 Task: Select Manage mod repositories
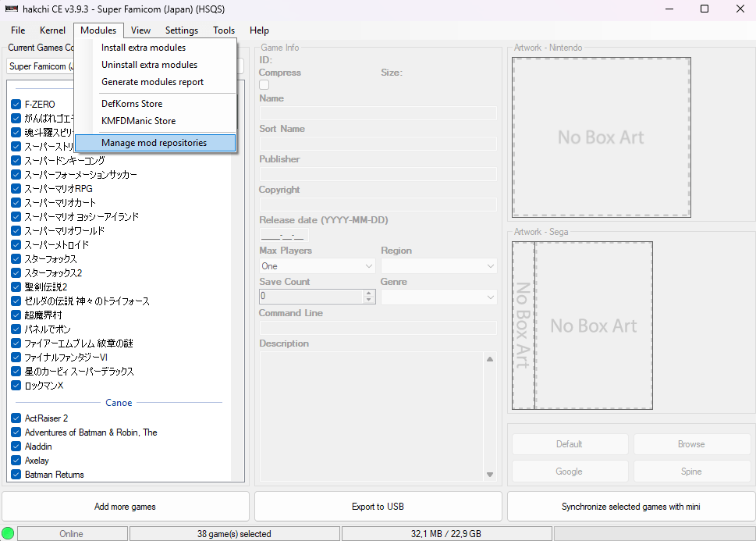pos(155,143)
